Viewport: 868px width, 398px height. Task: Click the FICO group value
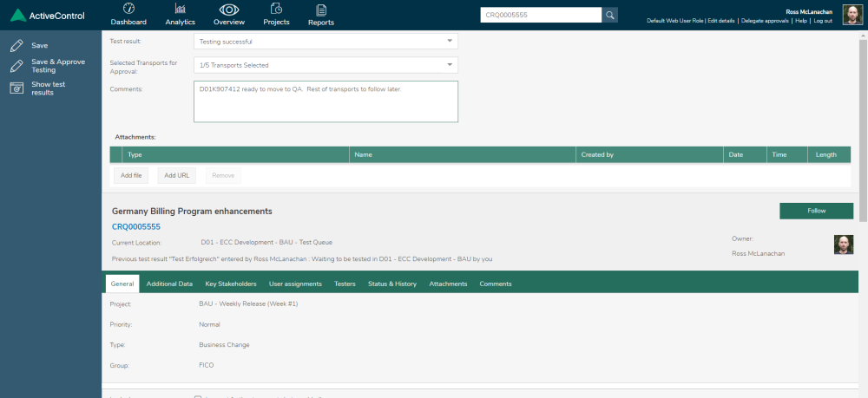[207, 365]
